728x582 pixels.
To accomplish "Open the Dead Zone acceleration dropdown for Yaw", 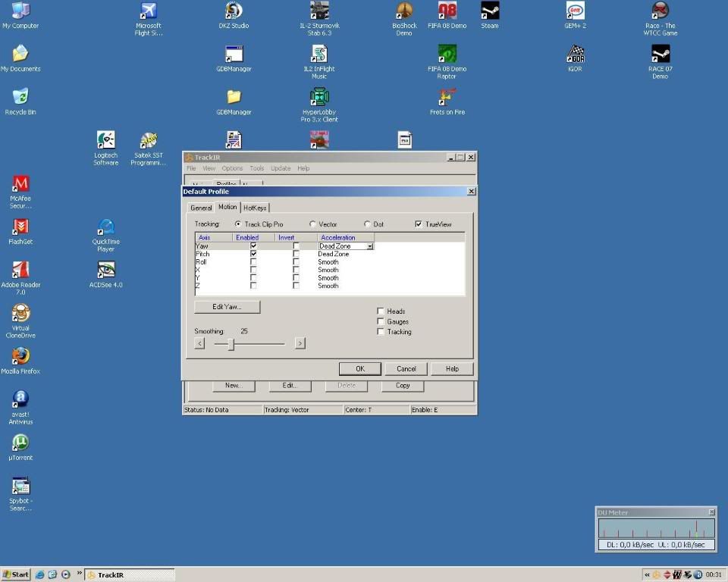I will 370,246.
